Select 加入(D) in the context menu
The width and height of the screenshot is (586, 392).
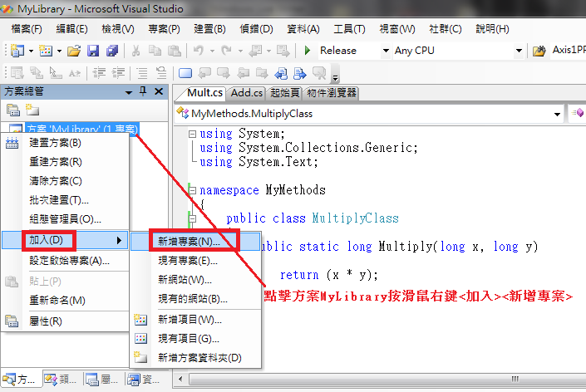pyautogui.click(x=66, y=240)
